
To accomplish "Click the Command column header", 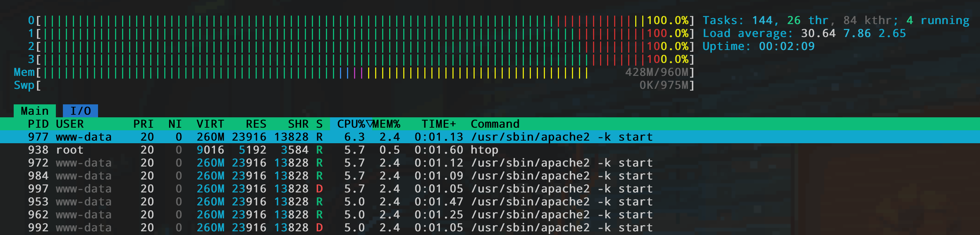I will click(495, 124).
